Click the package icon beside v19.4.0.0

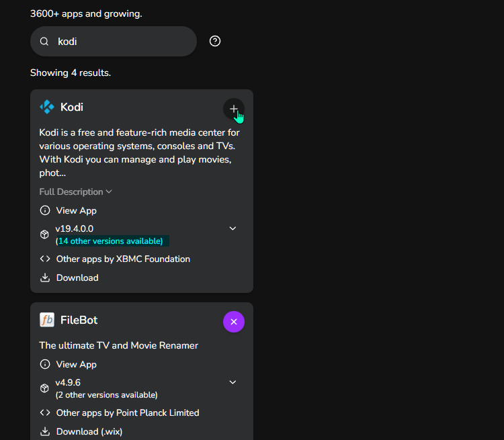44,234
